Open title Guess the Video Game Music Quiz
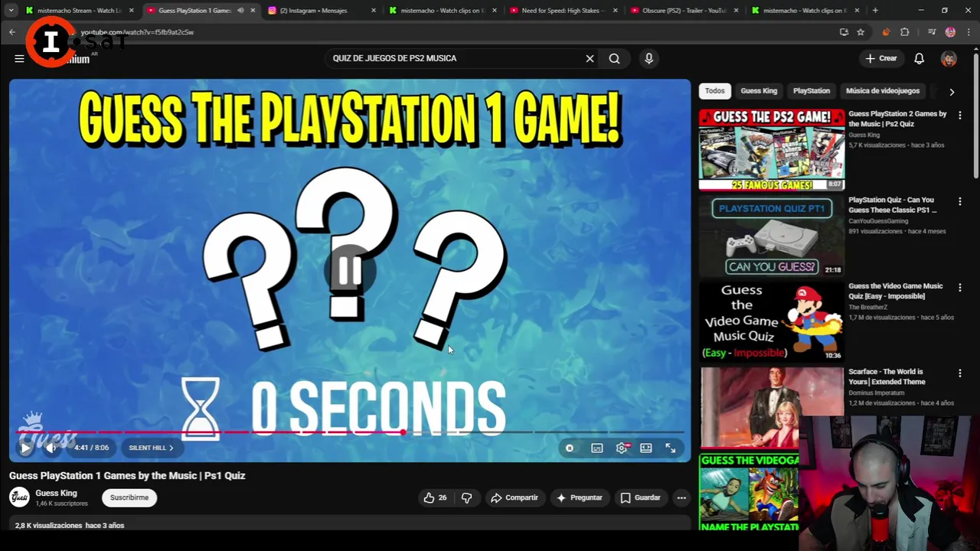This screenshot has height=551, width=980. click(896, 291)
